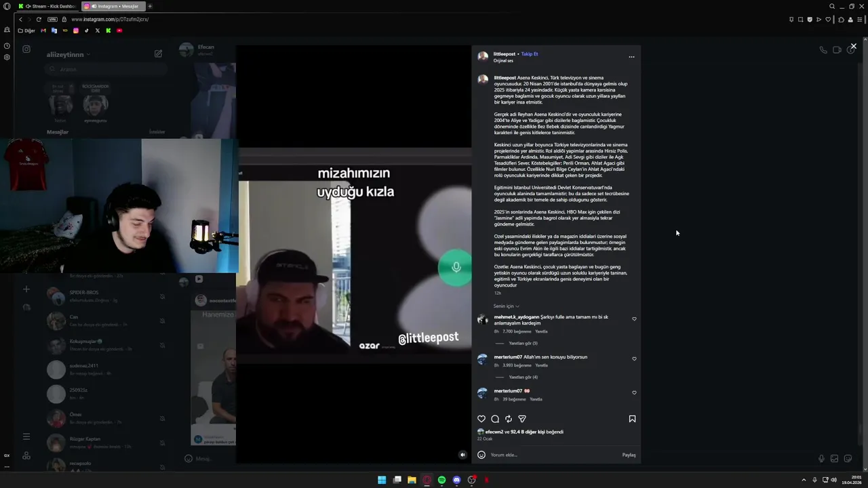Open the browser sidebar history clock icon
The height and width of the screenshot is (488, 868).
[x=7, y=46]
